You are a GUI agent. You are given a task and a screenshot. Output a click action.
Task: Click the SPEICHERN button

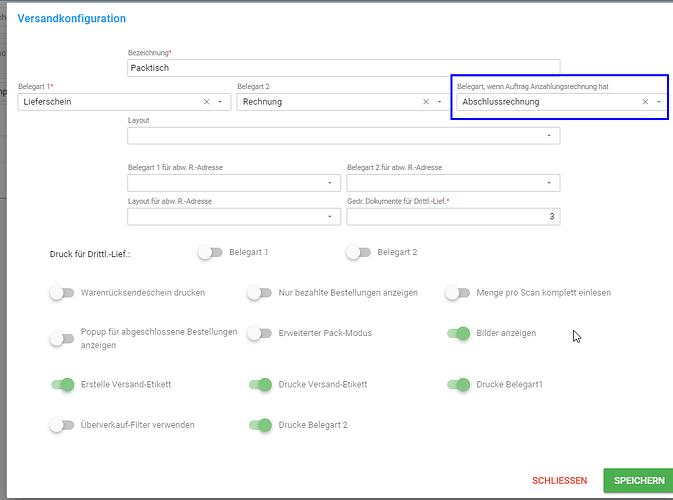click(x=639, y=480)
